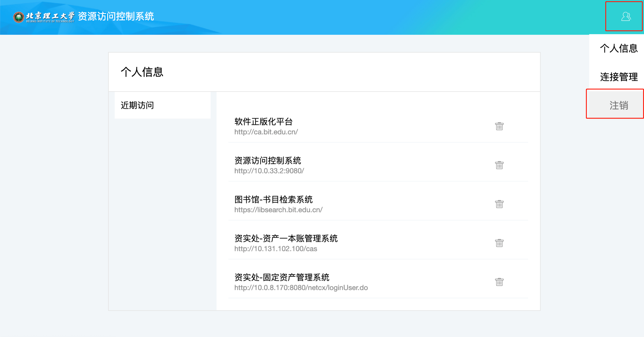Click the user profile icon in header

click(626, 17)
